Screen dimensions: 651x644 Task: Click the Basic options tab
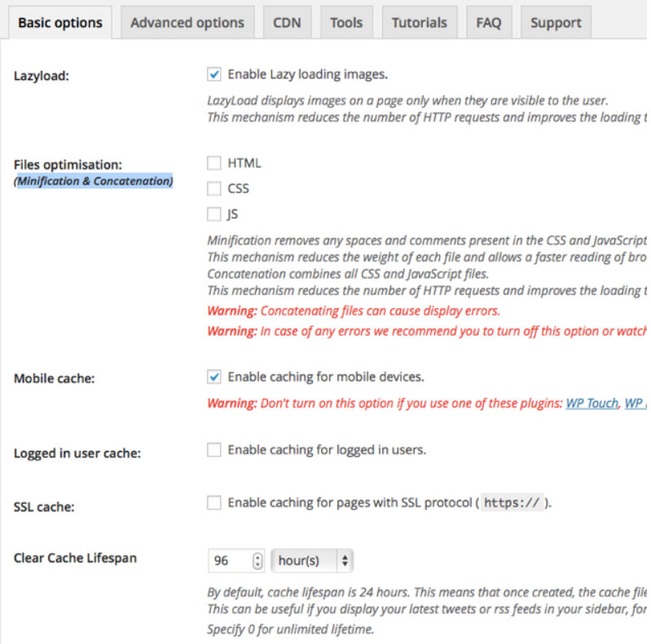60,23
